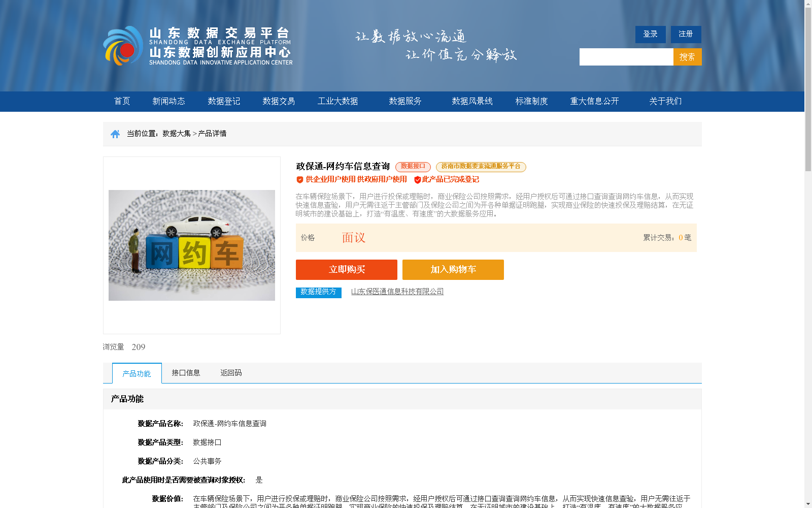
Task: Click the Shandong Data Exchange Platform logo
Action: point(198,46)
